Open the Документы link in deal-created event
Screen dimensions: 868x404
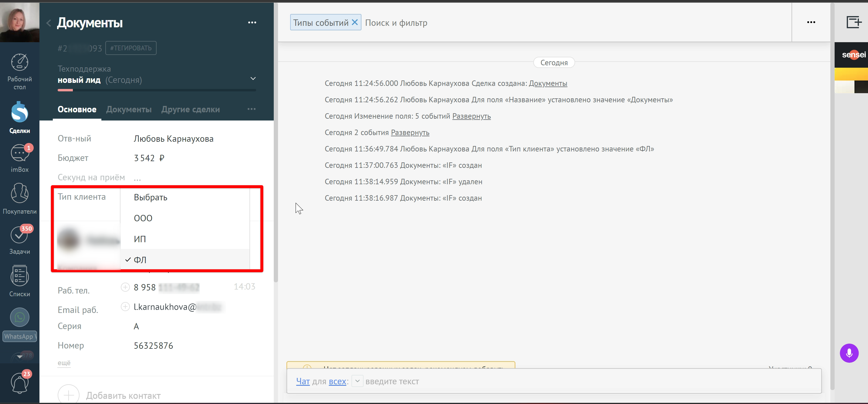pos(548,83)
